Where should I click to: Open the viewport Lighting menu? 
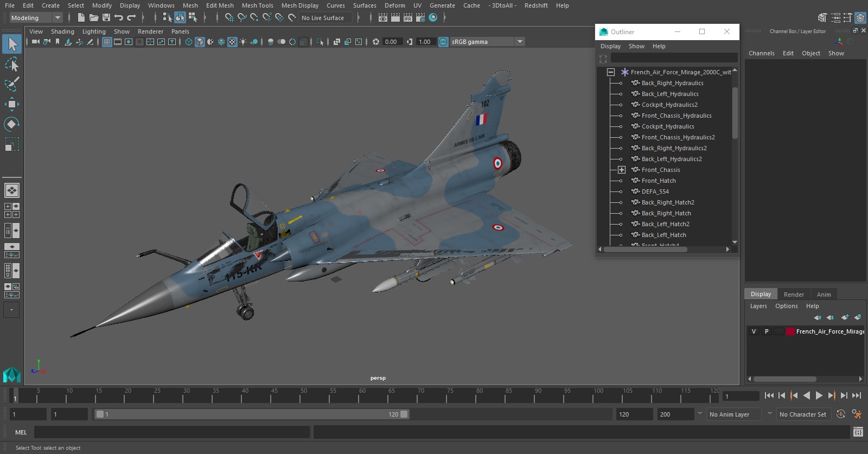click(94, 31)
